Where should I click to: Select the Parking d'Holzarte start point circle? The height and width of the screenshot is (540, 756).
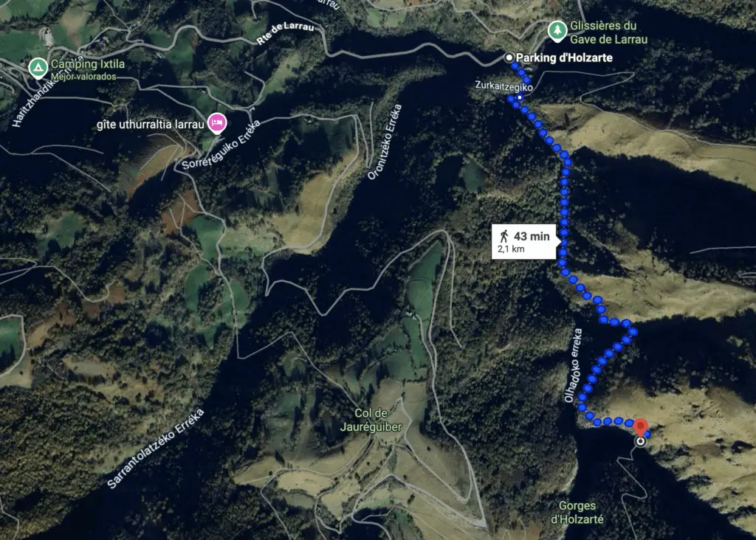509,58
